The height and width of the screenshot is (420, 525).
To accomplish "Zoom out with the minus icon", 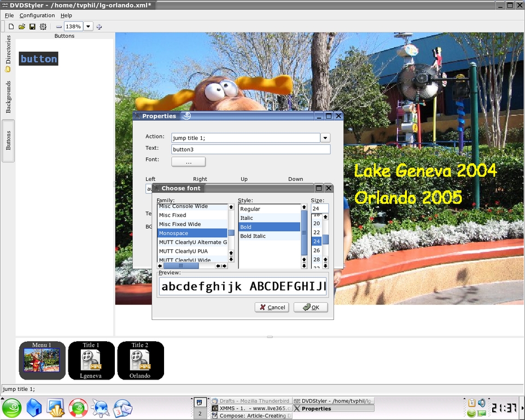I will 59,26.
